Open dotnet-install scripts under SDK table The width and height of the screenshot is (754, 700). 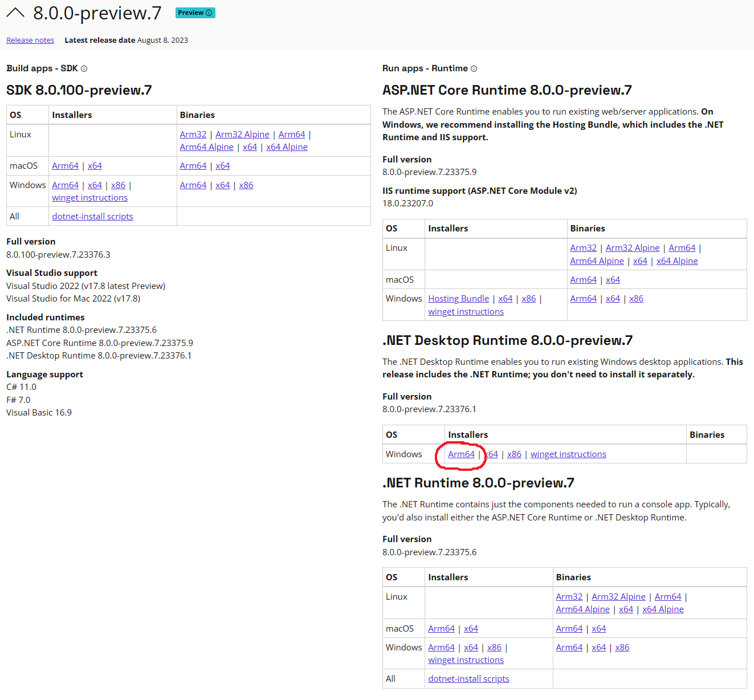pyautogui.click(x=92, y=216)
